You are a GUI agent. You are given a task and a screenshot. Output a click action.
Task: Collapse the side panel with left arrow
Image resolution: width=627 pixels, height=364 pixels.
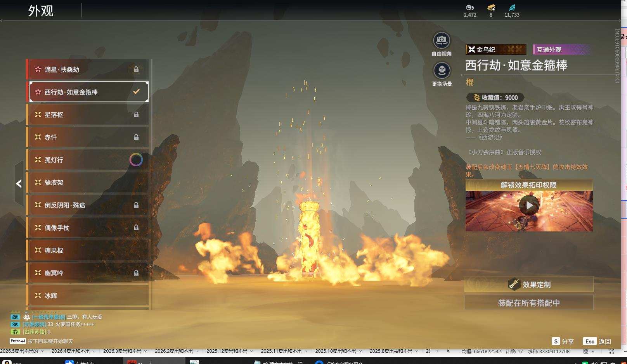[19, 183]
